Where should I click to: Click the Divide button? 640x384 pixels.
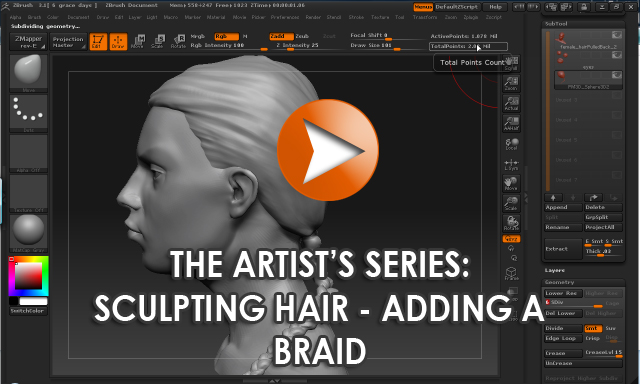point(563,329)
